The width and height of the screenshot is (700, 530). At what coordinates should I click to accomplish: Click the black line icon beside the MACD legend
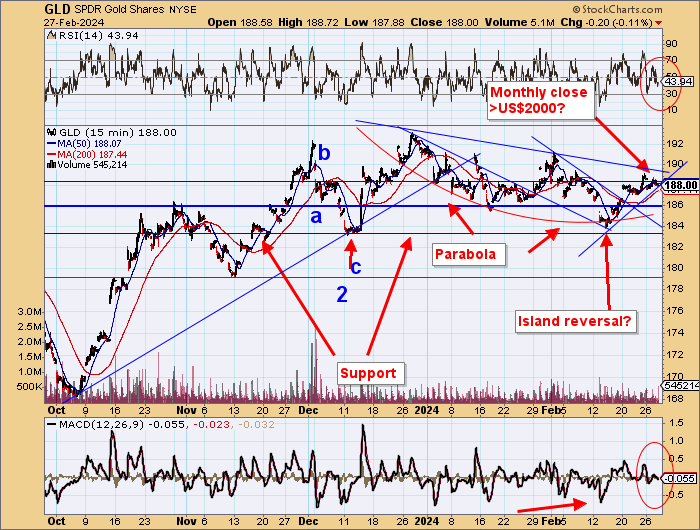coord(51,425)
